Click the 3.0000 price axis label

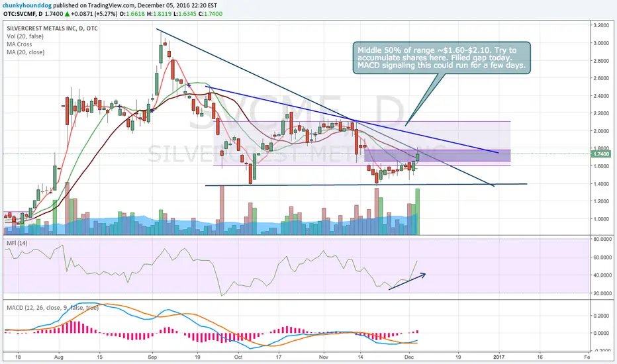tap(600, 43)
